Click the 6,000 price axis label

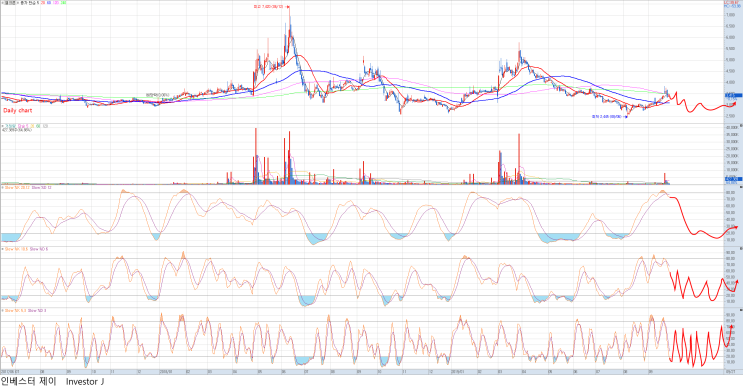(x=730, y=38)
